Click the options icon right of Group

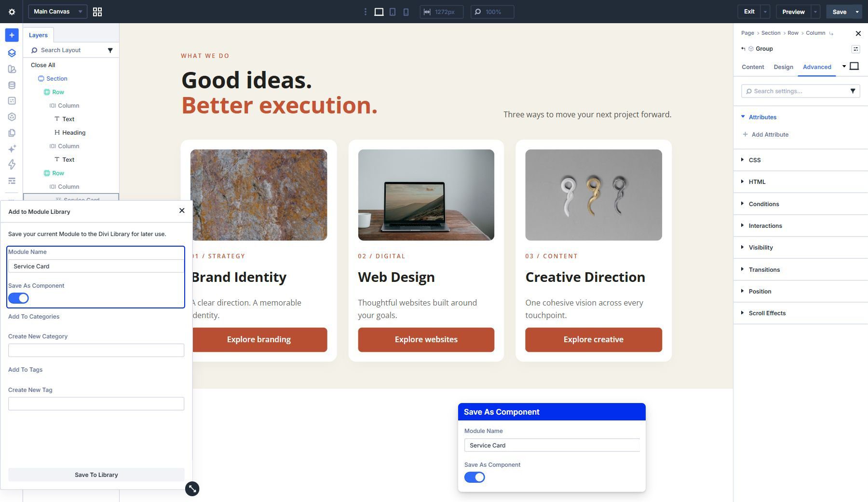(855, 49)
